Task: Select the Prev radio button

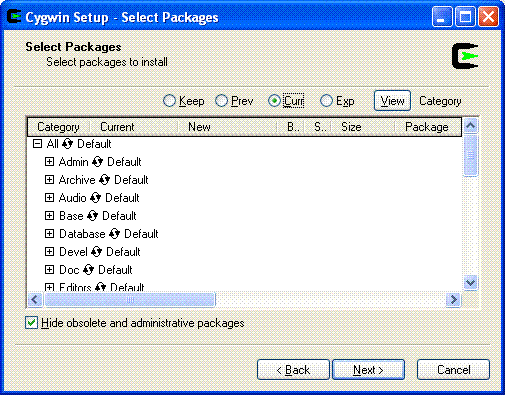Action: [221, 101]
